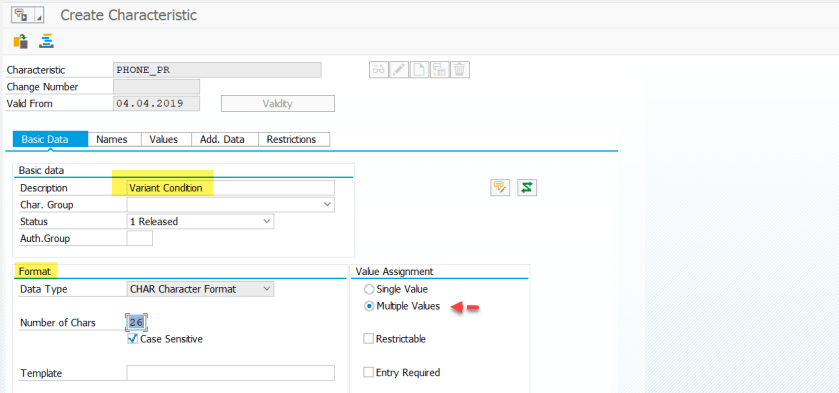Click the Description field with Variant Condition
The width and height of the screenshot is (839, 393).
pos(231,188)
